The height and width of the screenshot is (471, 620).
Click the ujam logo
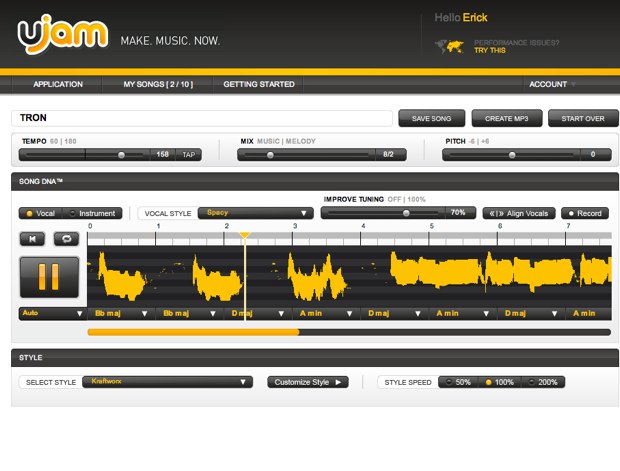pyautogui.click(x=62, y=34)
